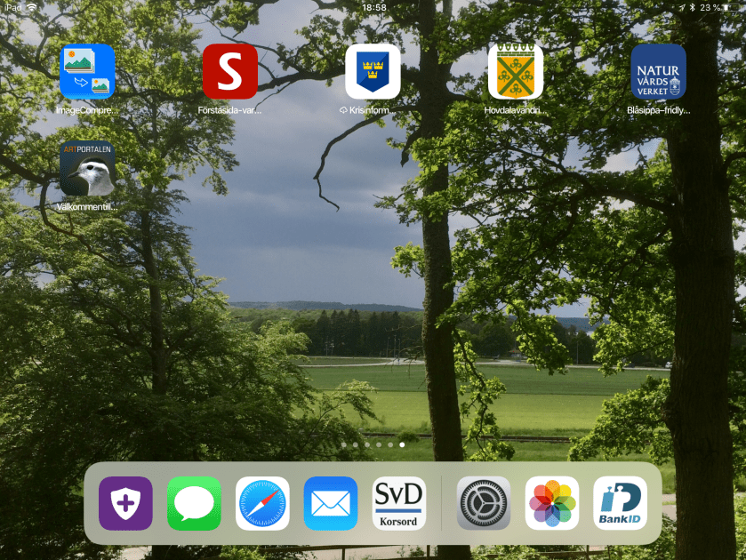Tap the Hovdalavandring shortcut icon
746x560 pixels.
(516, 71)
